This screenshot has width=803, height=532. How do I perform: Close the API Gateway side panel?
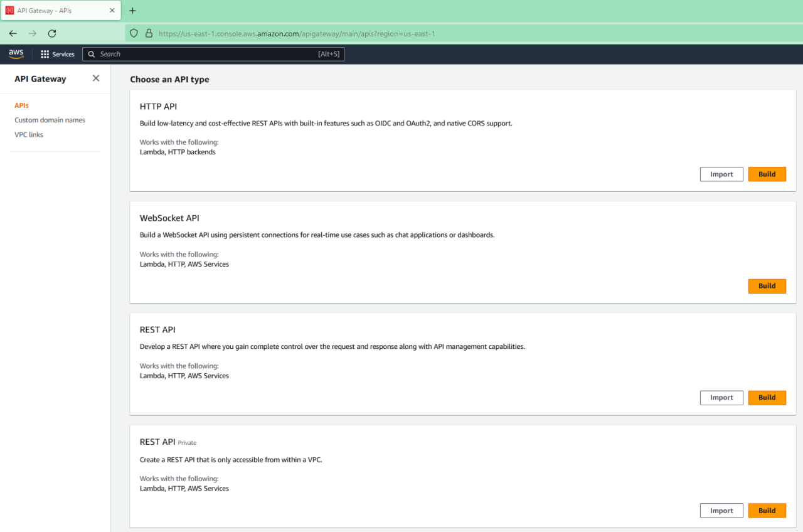point(96,78)
